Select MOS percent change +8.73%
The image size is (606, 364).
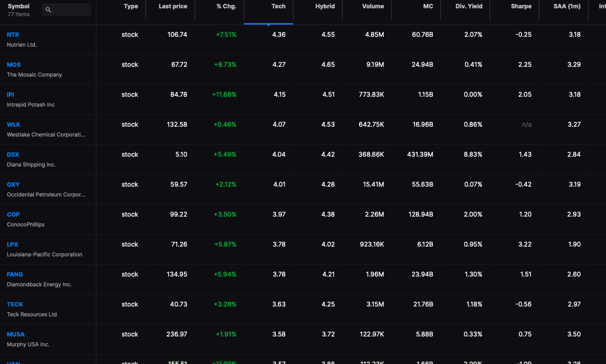tap(226, 65)
